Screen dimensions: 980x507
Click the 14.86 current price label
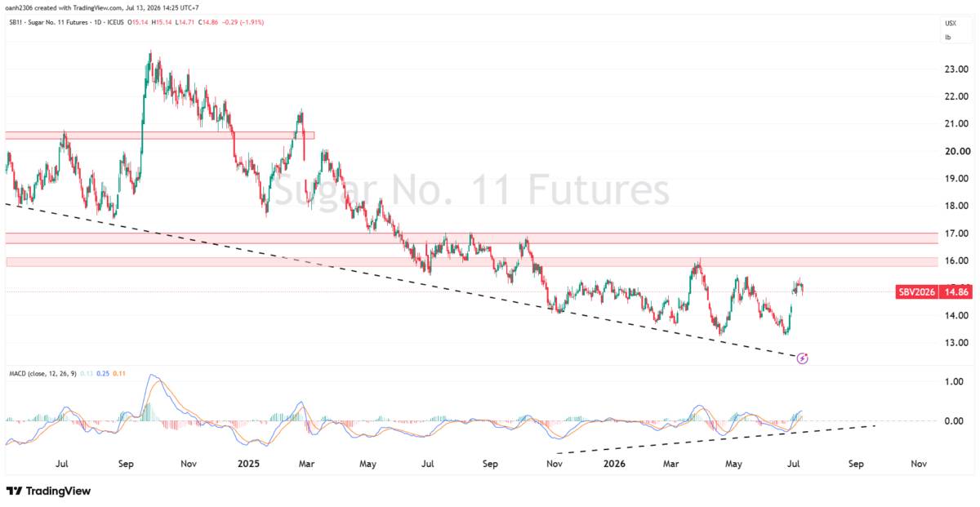pos(955,291)
